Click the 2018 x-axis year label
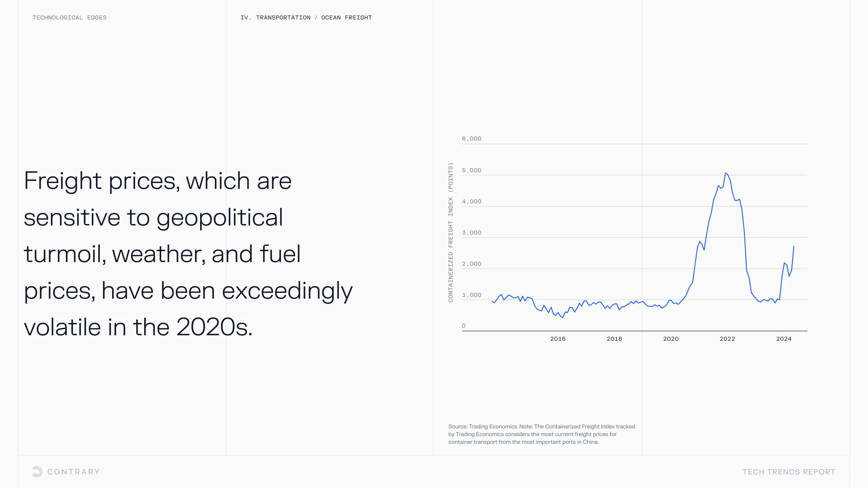 click(x=614, y=339)
